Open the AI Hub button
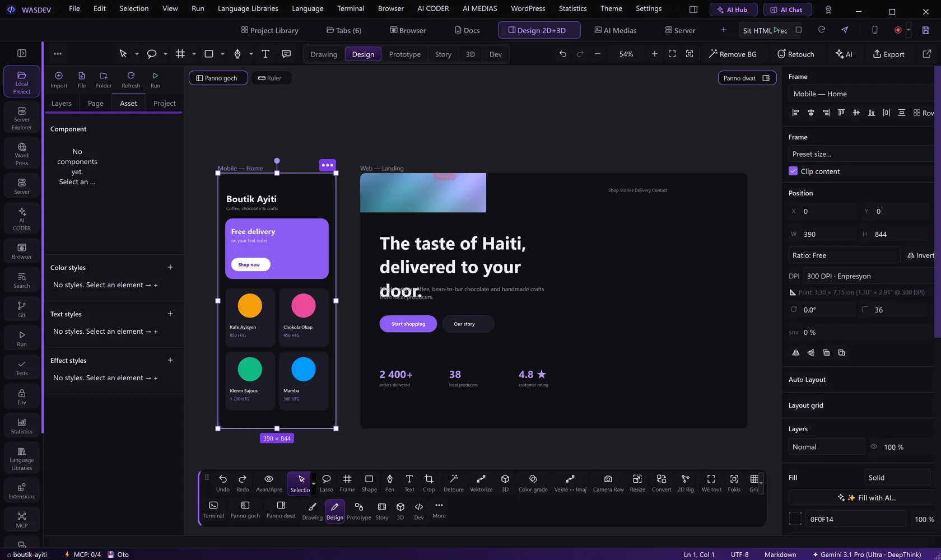941x560 pixels. 734,10
